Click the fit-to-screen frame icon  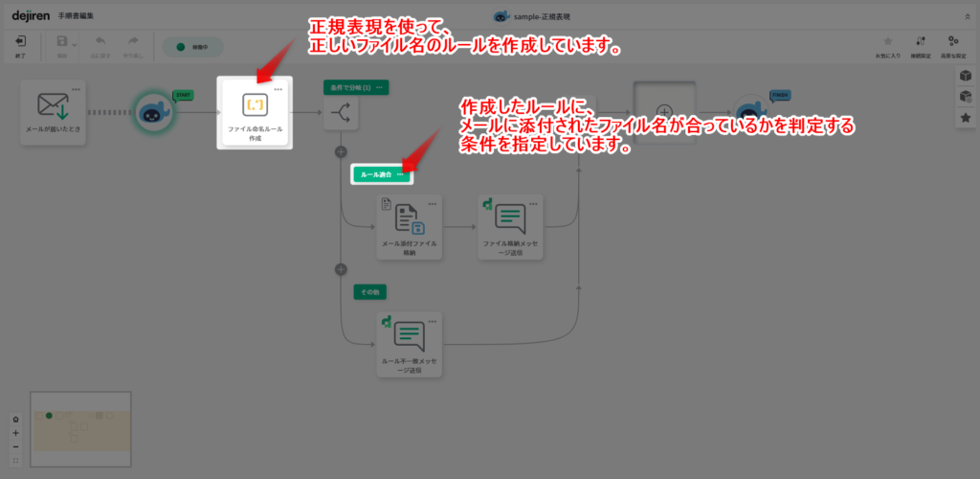(15, 460)
